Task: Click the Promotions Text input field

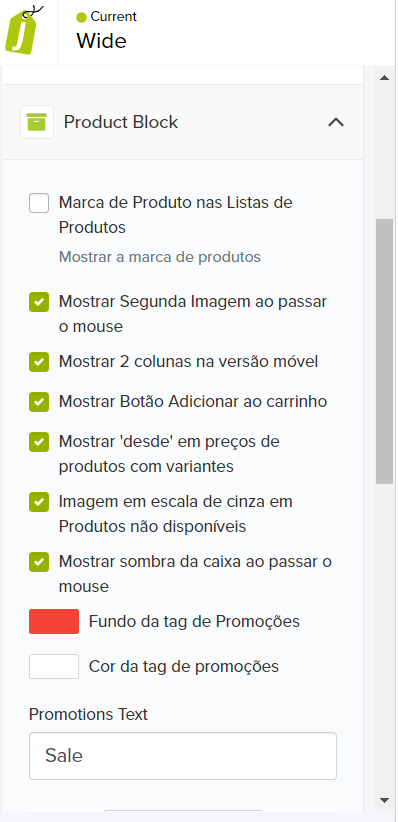Action: pos(182,756)
